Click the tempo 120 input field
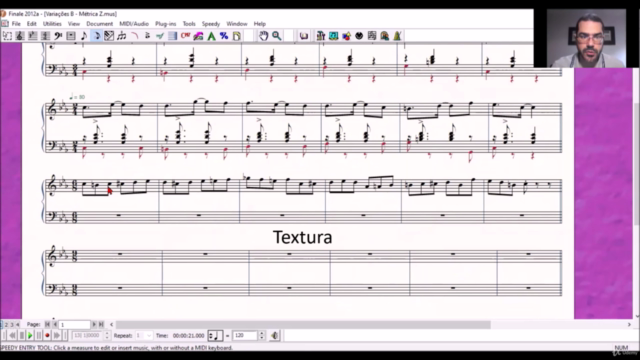Screen dimensions: 640x360 tap(245, 336)
